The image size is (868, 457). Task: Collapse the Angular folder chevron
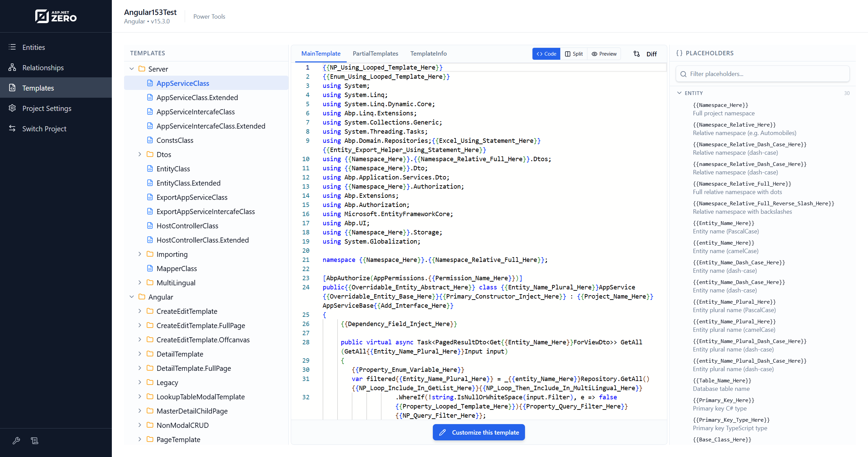[132, 297]
